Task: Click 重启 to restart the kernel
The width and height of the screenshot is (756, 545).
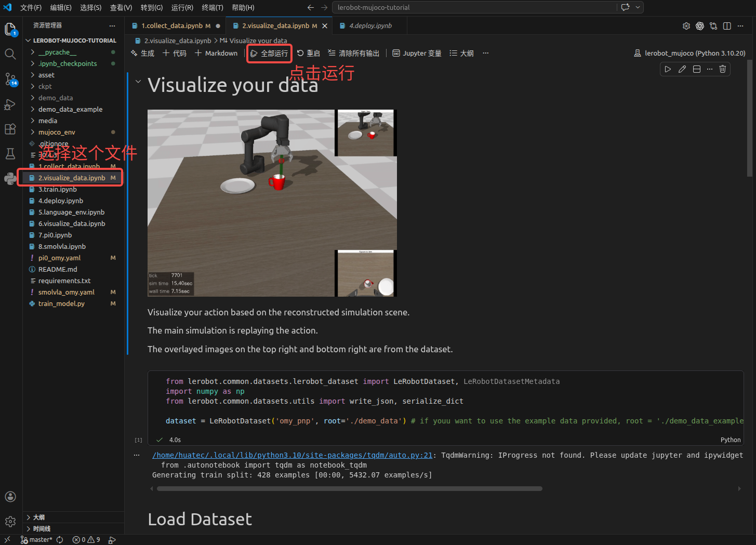Action: [x=309, y=53]
